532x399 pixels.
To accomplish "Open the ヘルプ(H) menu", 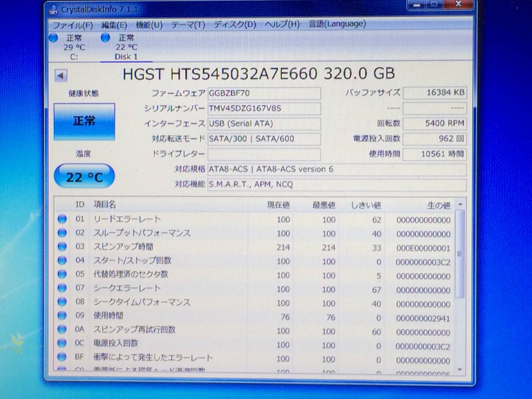I will [282, 24].
